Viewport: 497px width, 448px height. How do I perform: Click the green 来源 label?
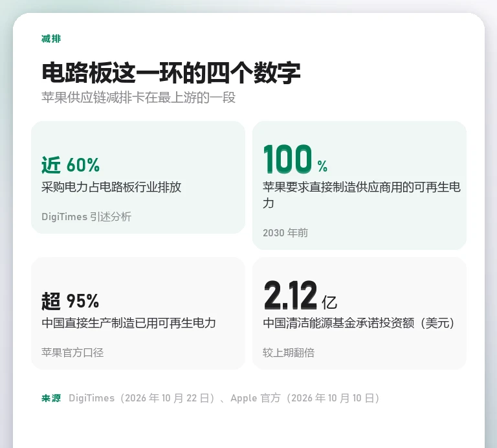pos(51,398)
